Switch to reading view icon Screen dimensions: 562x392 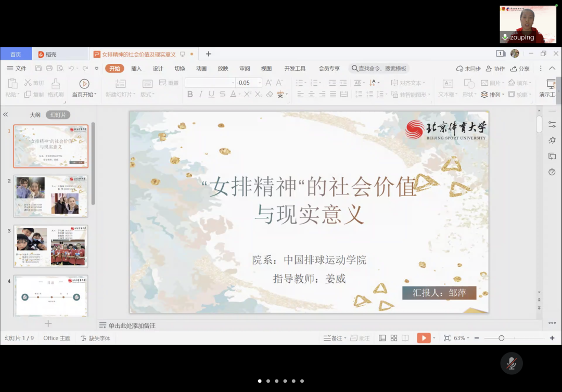pyautogui.click(x=405, y=338)
